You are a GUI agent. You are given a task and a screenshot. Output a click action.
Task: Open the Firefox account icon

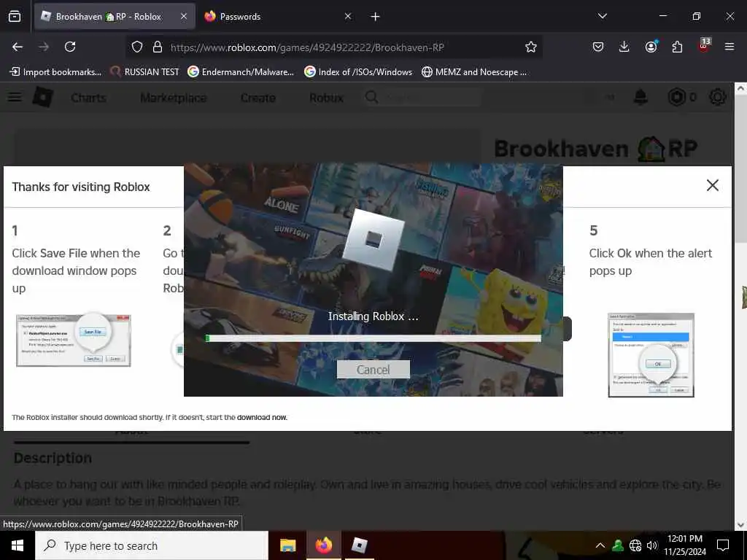tap(651, 47)
